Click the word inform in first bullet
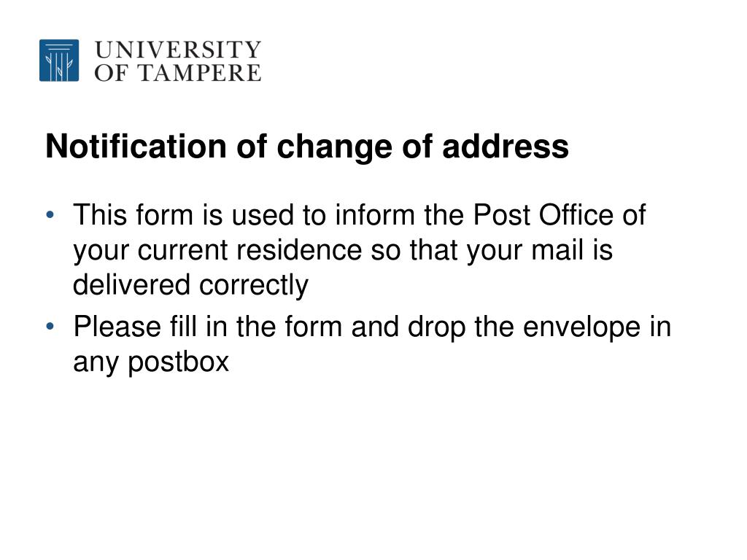Viewport: 747px width, 560px height. click(375, 215)
